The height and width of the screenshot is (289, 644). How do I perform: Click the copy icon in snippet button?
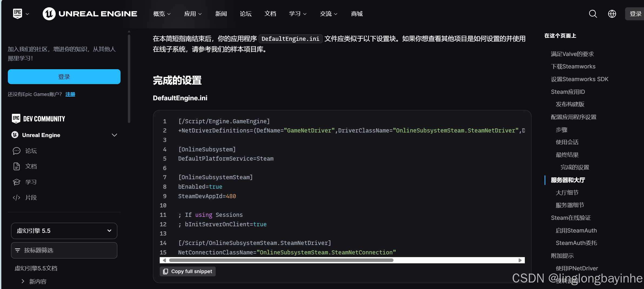pos(166,271)
